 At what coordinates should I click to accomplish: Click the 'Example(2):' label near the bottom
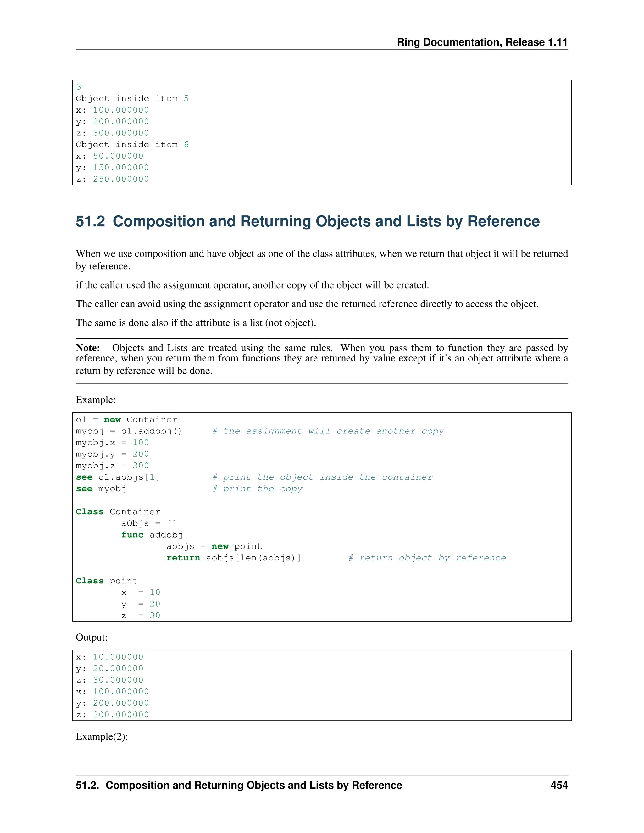(x=102, y=736)
